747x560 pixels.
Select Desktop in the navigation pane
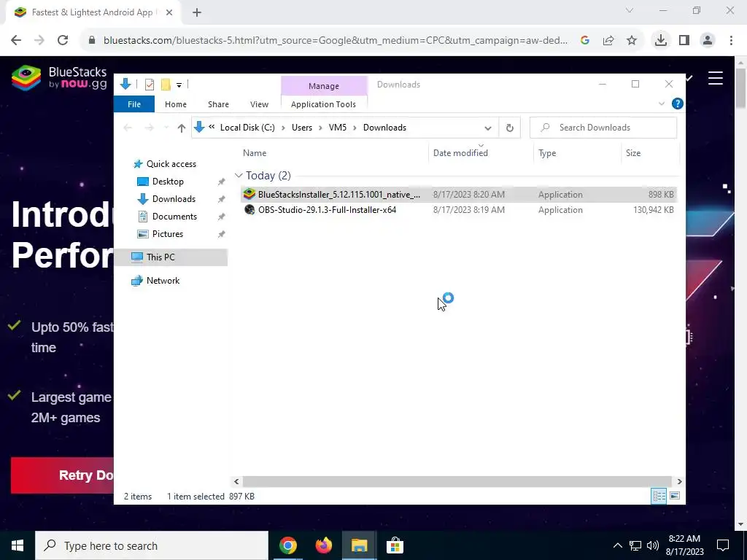pyautogui.click(x=168, y=182)
